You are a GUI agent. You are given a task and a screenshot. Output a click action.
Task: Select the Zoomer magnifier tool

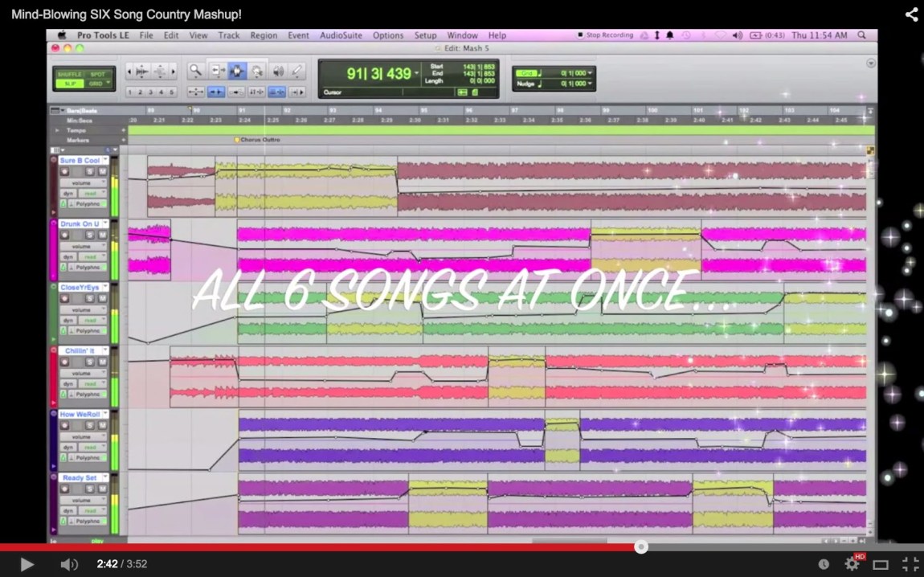(x=195, y=72)
